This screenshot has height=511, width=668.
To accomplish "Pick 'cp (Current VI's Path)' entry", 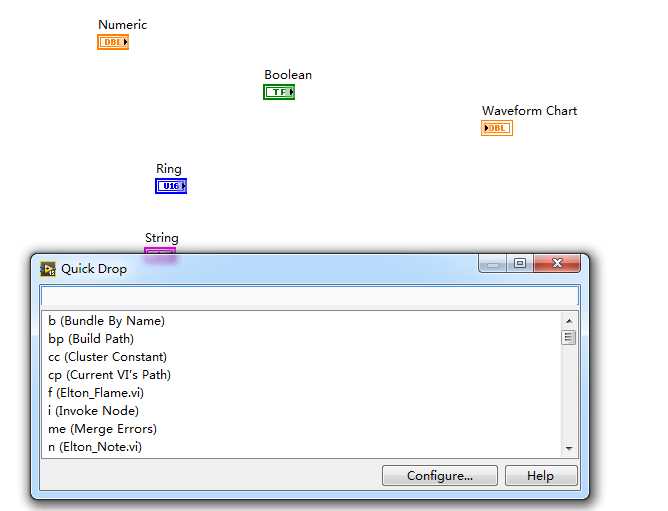I will coord(302,375).
